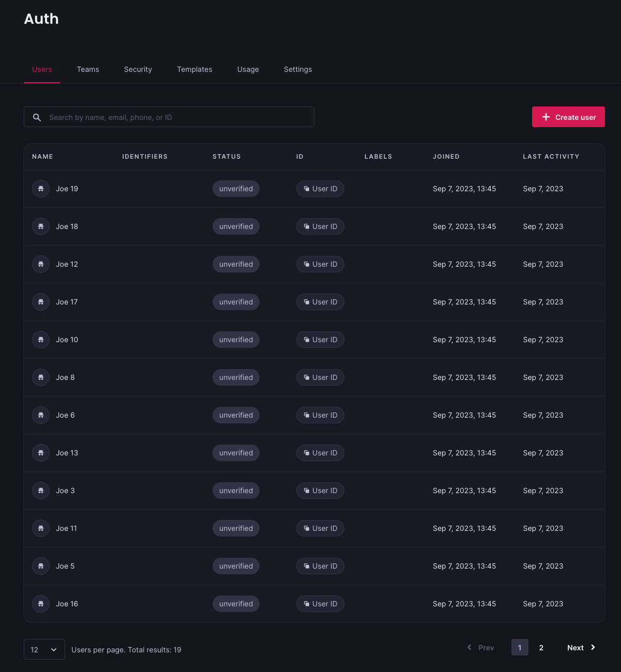This screenshot has width=621, height=672.
Task: Click Joe 16's avatar icon
Action: click(41, 604)
